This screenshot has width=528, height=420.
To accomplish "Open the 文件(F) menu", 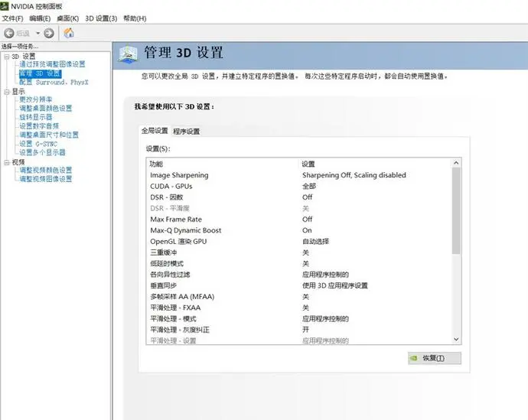I will (13, 18).
